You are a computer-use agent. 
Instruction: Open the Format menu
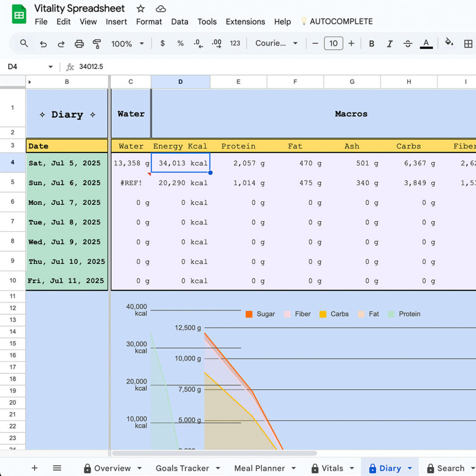[x=149, y=21]
